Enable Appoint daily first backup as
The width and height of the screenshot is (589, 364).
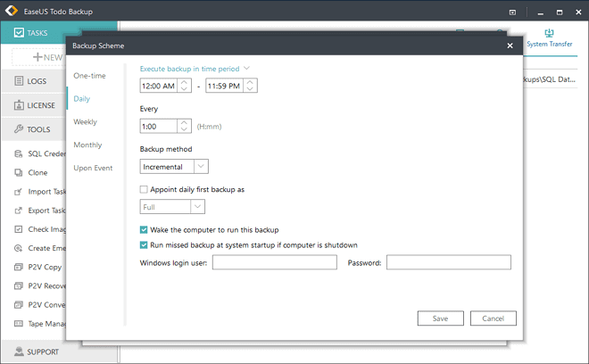145,189
